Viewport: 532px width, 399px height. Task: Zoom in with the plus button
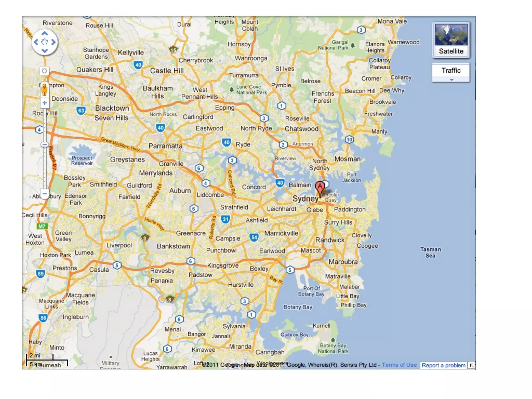[45, 103]
